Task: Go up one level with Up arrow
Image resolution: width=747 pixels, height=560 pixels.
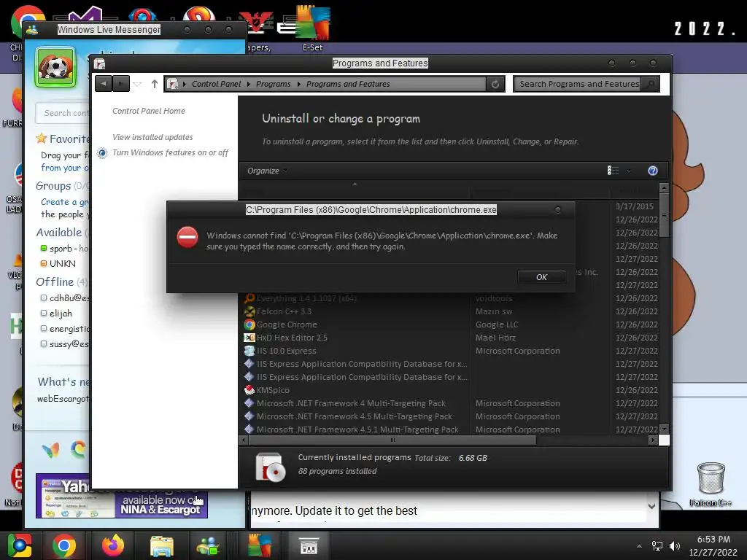Action: 155,84
